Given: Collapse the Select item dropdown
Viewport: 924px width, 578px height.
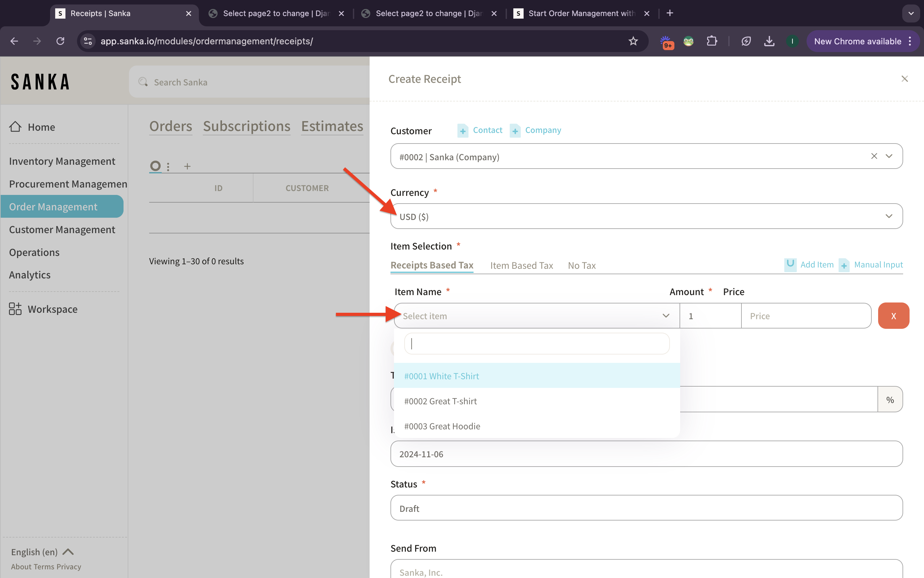Looking at the screenshot, I should point(537,316).
